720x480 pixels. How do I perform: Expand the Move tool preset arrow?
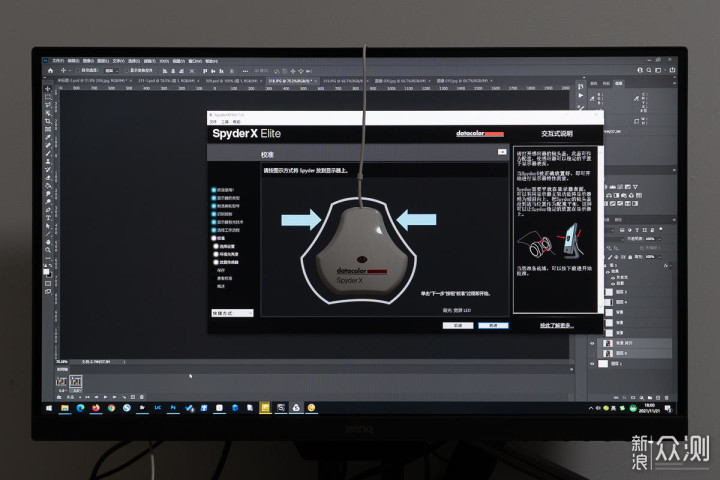(70, 71)
